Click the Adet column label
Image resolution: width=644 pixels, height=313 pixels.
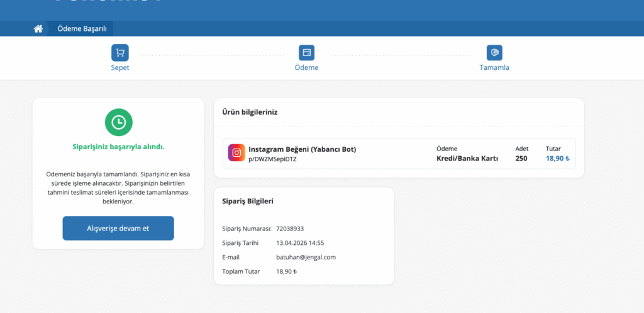point(521,149)
